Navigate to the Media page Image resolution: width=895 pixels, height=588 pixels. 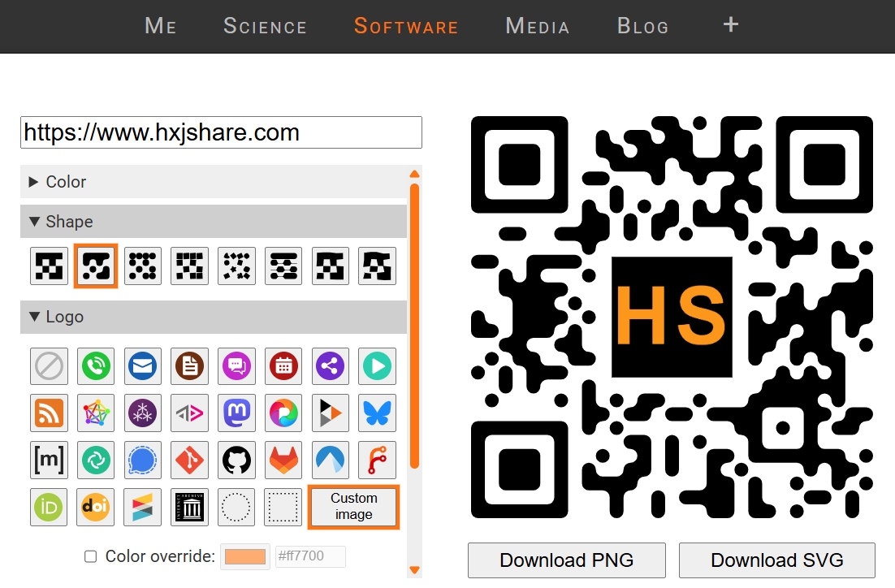click(x=537, y=26)
